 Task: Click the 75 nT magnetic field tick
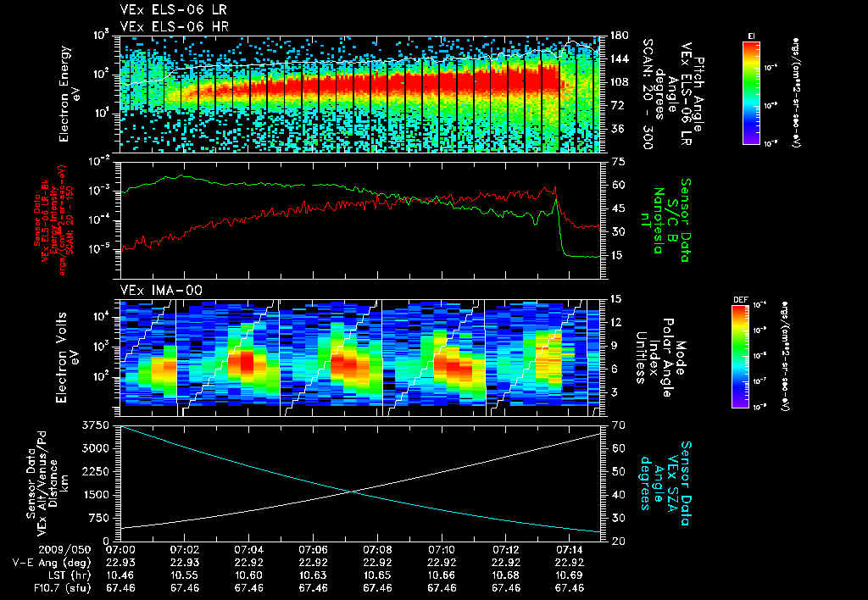(x=618, y=162)
